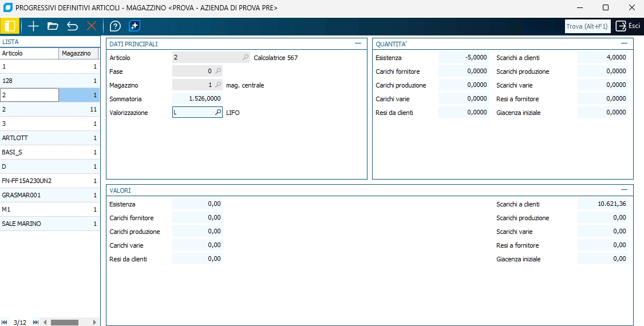Click value Esistenza field 0,00
The image size is (644, 326).
pos(197,204)
